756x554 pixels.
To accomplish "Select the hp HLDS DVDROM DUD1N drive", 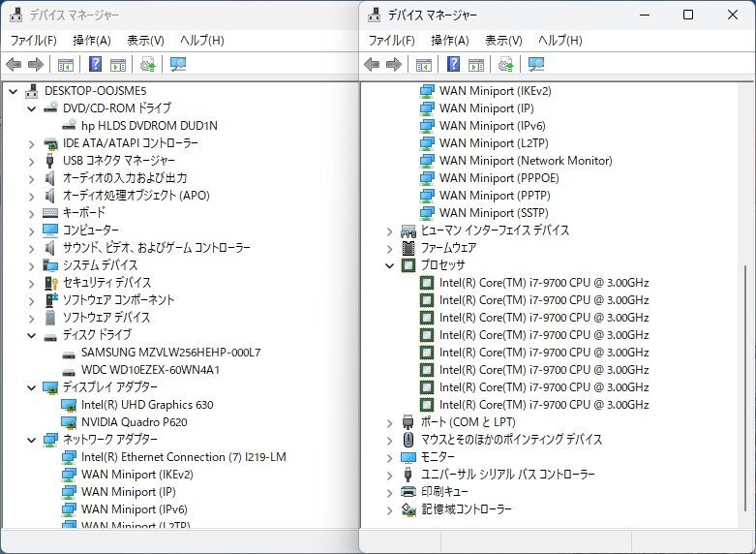I will click(149, 126).
